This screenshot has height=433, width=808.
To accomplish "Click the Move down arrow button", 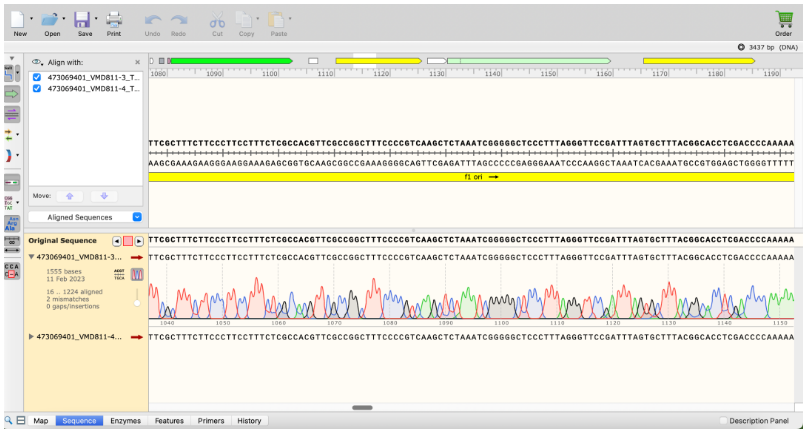I will [104, 196].
